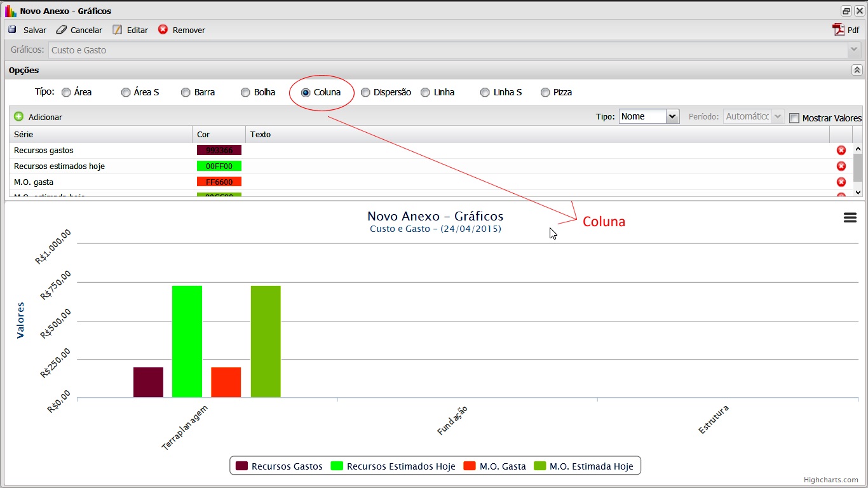Click the Cancelar eraser icon
Viewport: 868px width, 488px height.
tap(61, 30)
